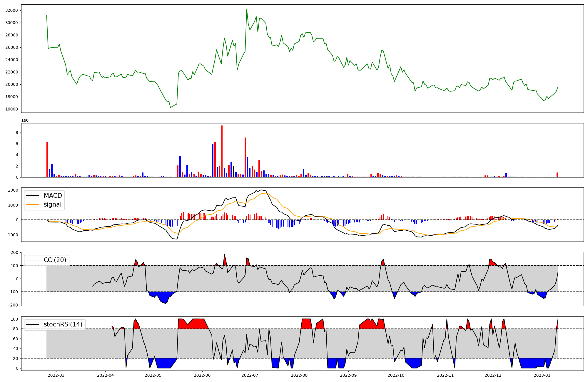
Task: Click the first red volume bar at left
Action: click(x=47, y=159)
